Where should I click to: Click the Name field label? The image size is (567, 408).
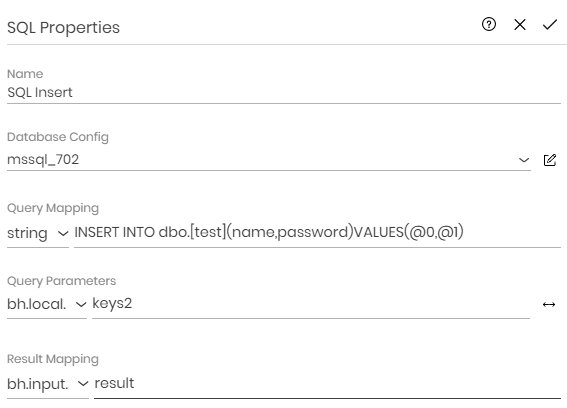coord(25,74)
